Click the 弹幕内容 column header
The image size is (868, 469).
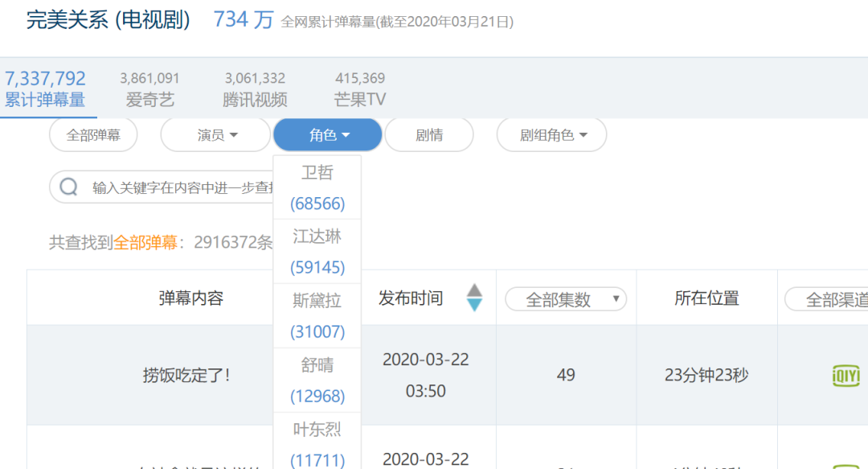pos(191,298)
